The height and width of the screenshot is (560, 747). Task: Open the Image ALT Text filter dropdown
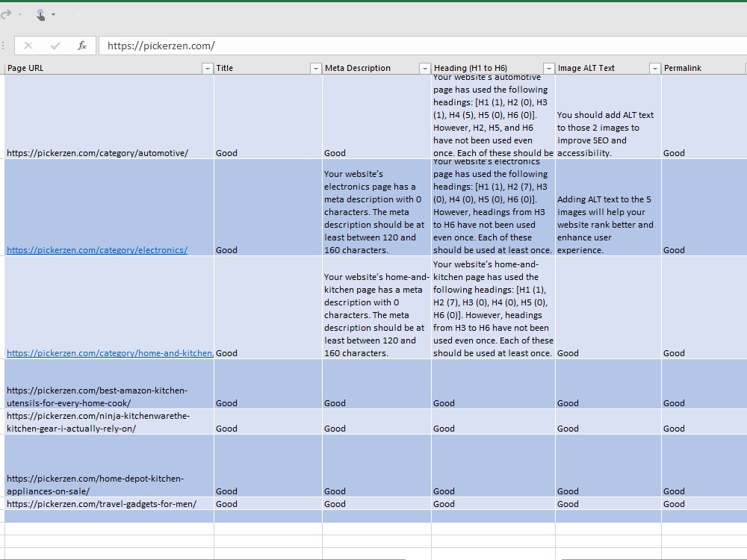pos(655,69)
